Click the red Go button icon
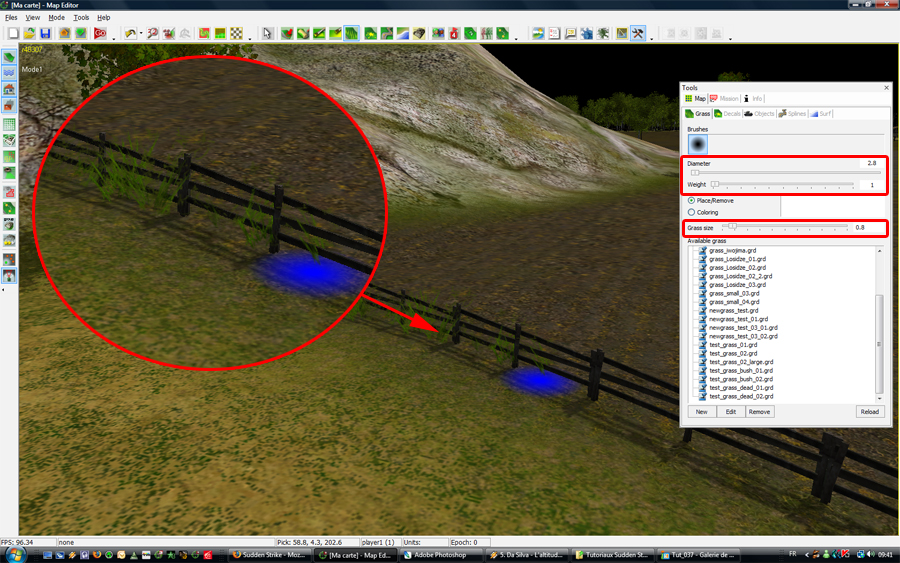This screenshot has height=563, width=900. 100,33
